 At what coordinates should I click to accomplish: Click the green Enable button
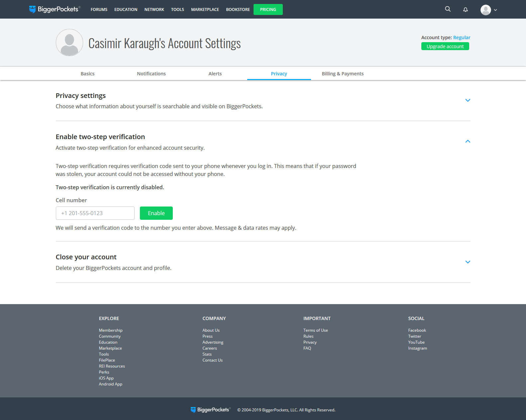click(x=156, y=213)
